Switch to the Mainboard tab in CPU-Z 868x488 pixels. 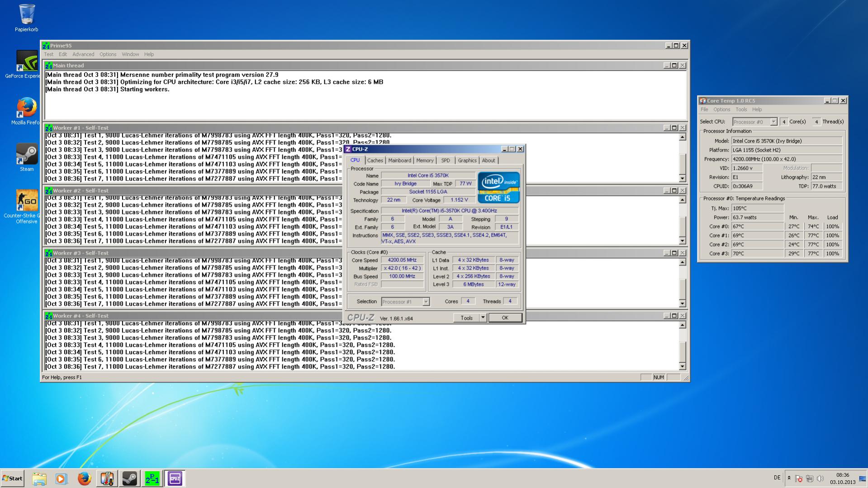point(400,161)
